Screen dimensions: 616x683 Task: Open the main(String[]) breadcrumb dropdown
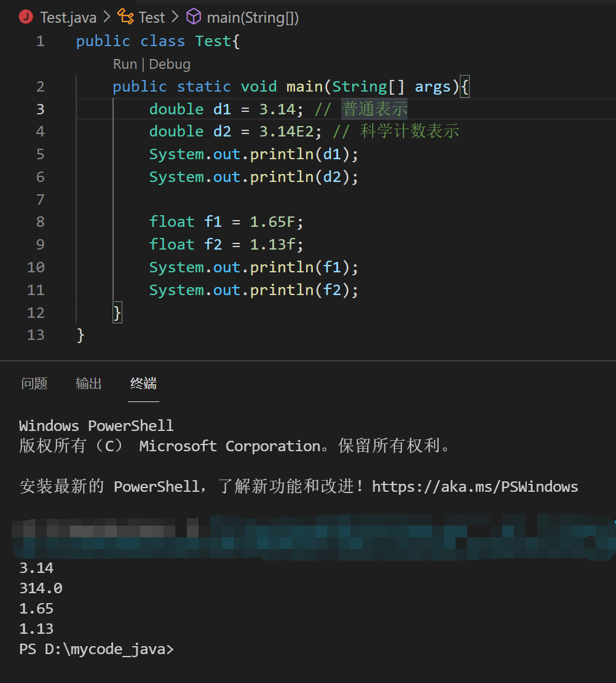click(253, 18)
